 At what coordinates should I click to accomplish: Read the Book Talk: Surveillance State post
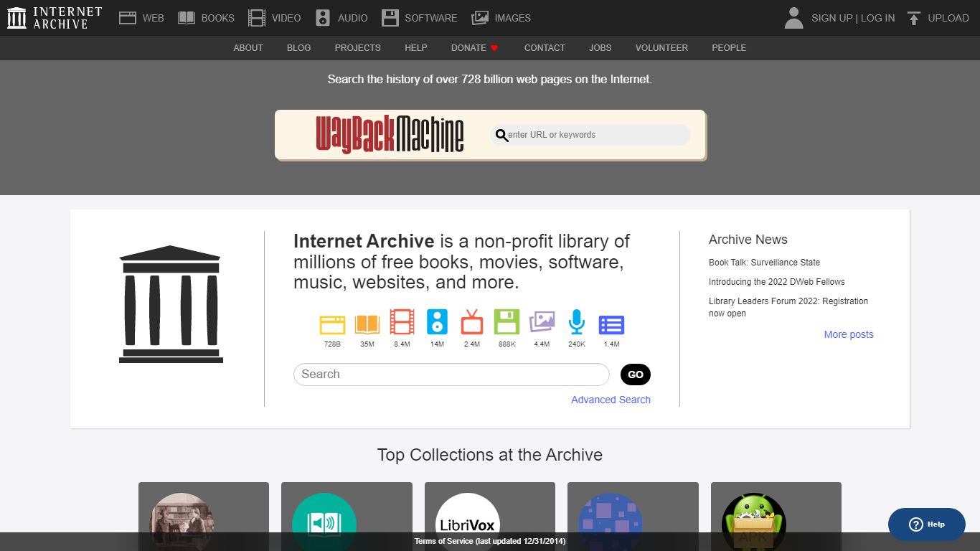(764, 263)
